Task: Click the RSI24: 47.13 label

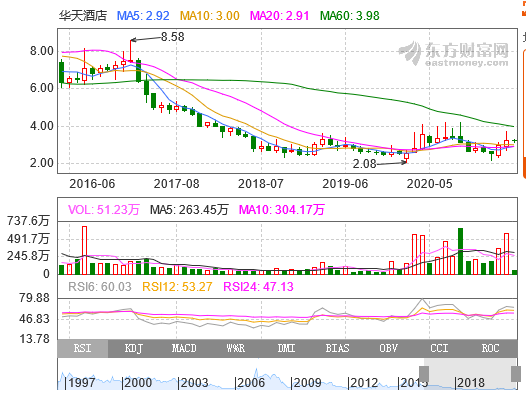Action: pos(258,287)
